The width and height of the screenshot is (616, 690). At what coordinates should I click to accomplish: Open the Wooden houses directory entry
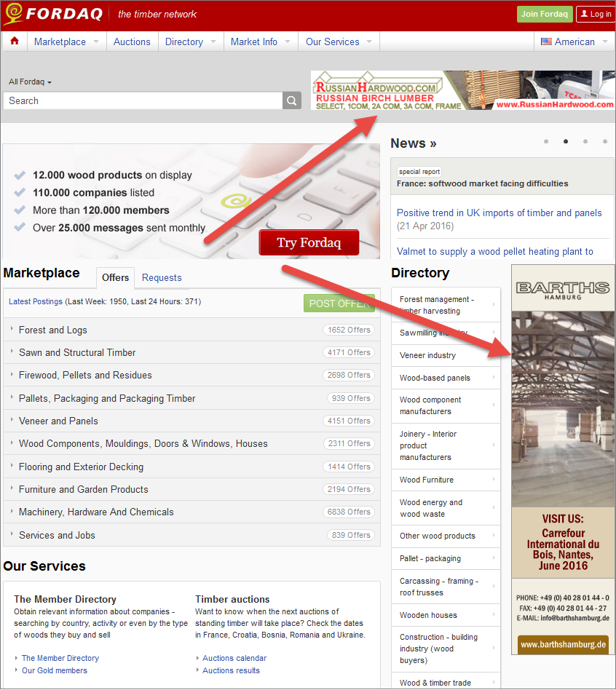click(x=446, y=615)
